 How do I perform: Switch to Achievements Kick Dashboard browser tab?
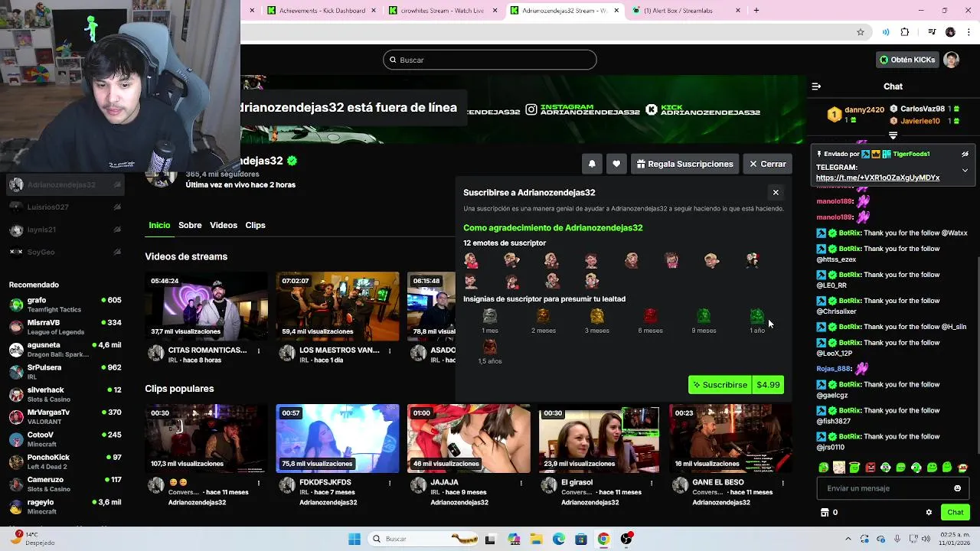pyautogui.click(x=321, y=10)
